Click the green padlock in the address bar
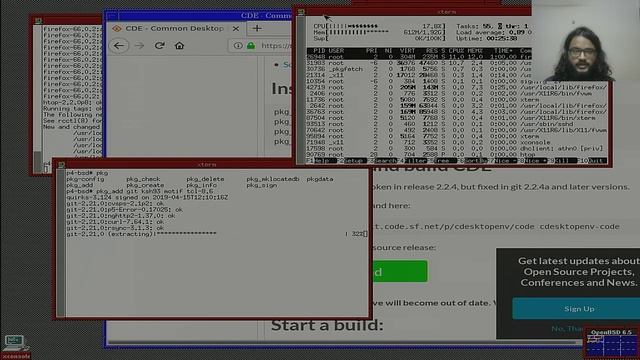This screenshot has height=360, width=640. point(251,45)
